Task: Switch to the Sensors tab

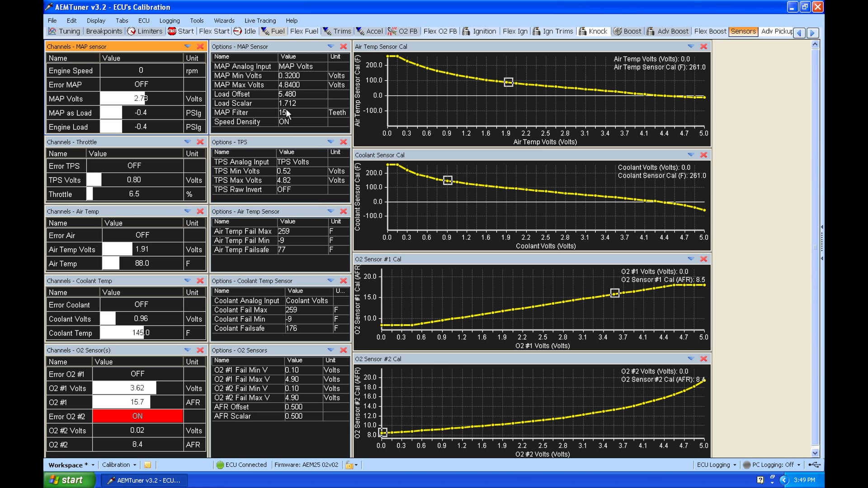Action: coord(743,31)
